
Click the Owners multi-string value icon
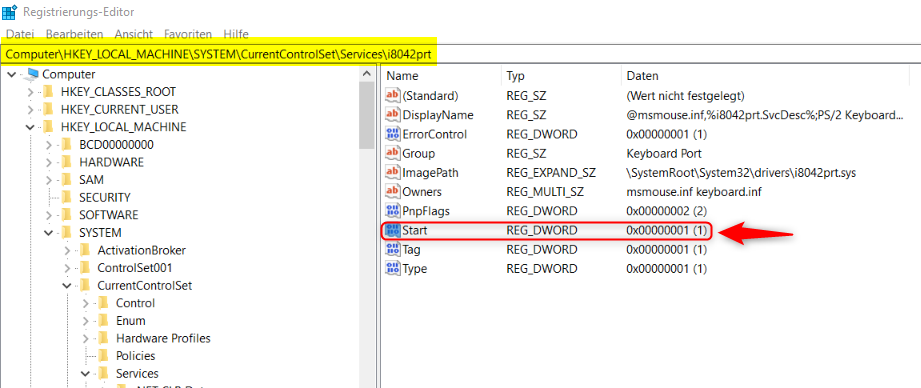pos(392,191)
